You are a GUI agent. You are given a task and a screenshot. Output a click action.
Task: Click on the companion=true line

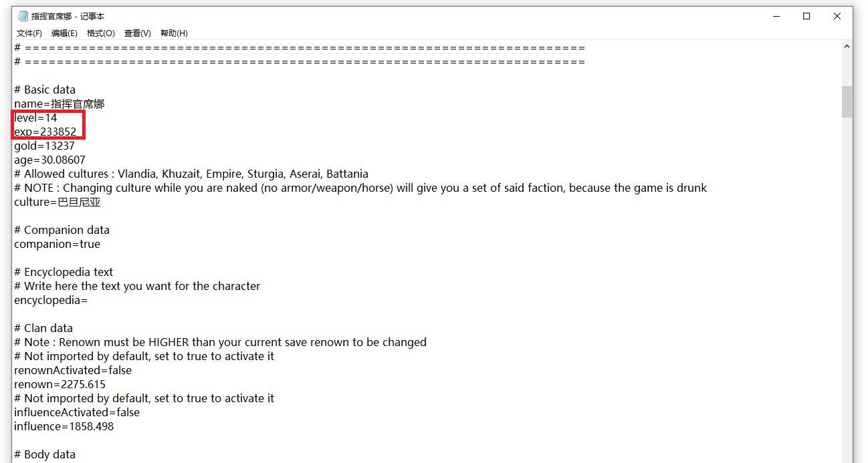click(x=57, y=244)
